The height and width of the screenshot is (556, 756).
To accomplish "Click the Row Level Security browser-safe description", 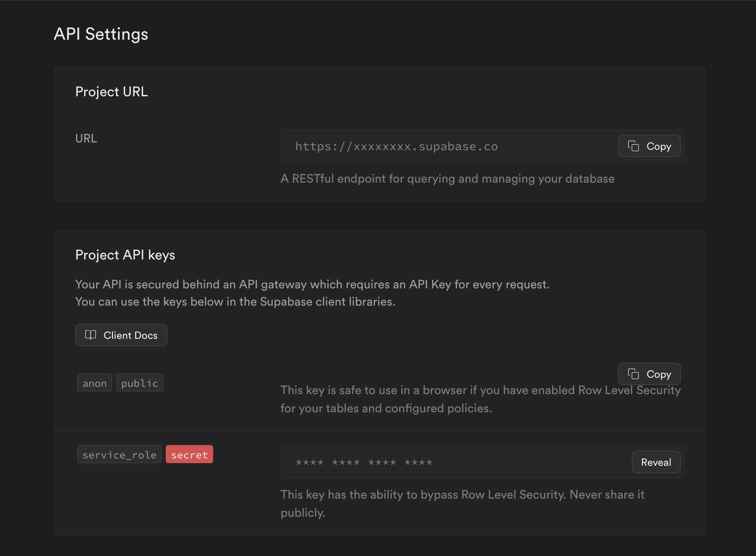I will (481, 399).
